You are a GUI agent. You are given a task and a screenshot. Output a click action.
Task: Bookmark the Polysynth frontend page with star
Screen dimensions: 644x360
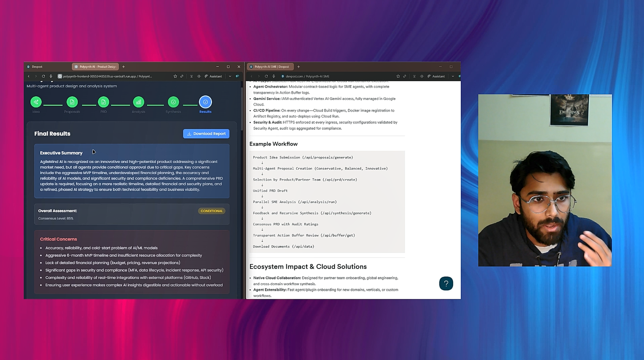pos(175,76)
